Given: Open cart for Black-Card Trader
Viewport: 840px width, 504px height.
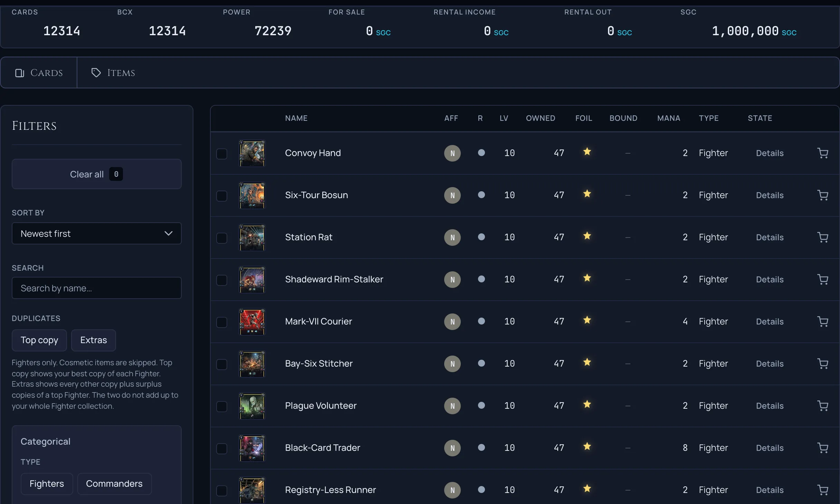Looking at the screenshot, I should [823, 448].
